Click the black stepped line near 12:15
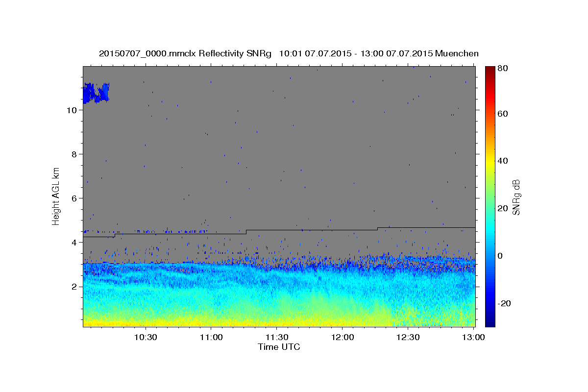The height and width of the screenshot is (392, 588). (377, 229)
